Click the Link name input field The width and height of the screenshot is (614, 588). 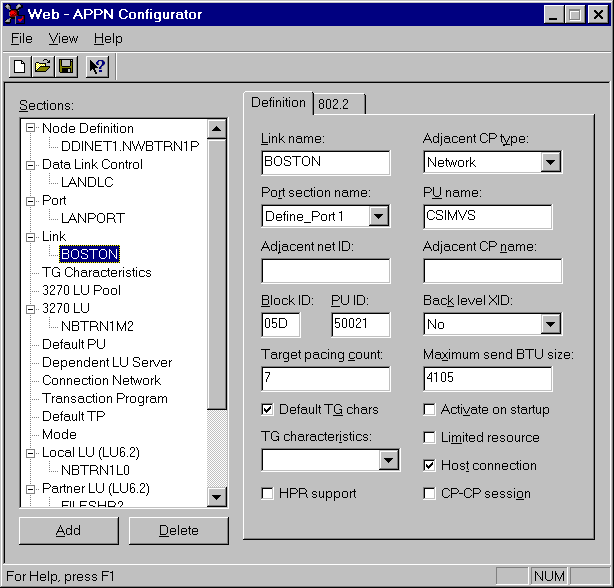click(325, 162)
